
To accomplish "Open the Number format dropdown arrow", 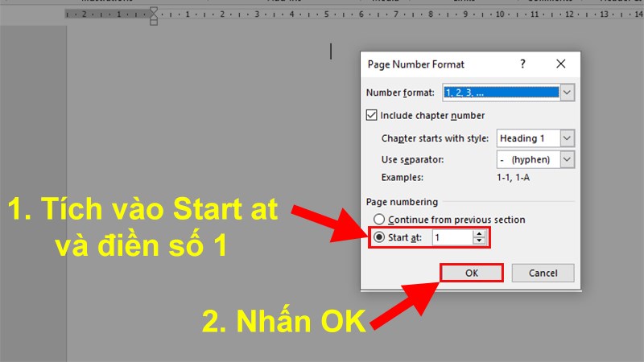I will [x=567, y=93].
